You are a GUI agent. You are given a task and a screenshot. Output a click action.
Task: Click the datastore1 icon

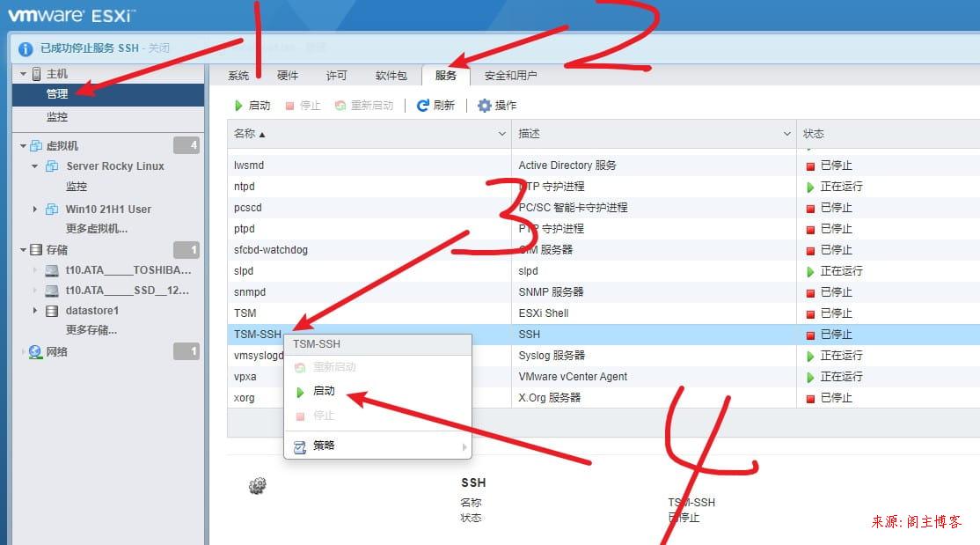pos(52,311)
